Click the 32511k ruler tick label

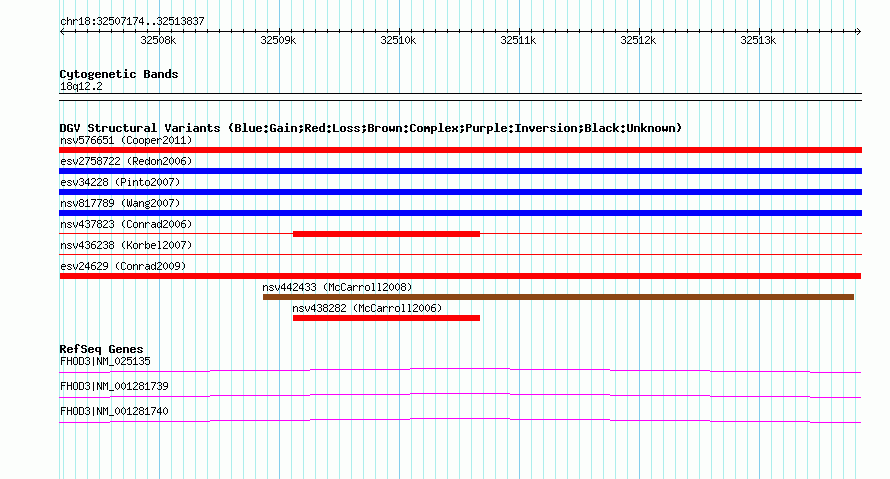point(518,40)
